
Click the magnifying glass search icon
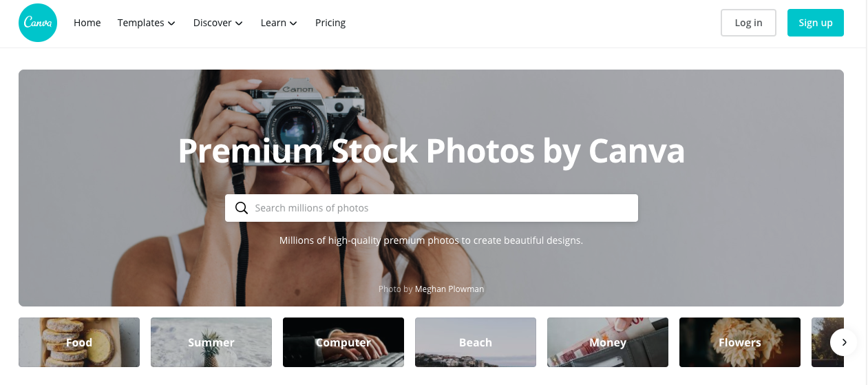(242, 208)
